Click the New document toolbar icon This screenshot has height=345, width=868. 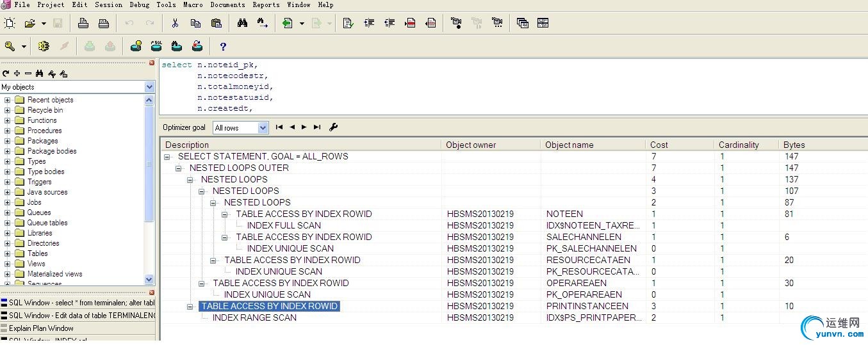point(10,24)
